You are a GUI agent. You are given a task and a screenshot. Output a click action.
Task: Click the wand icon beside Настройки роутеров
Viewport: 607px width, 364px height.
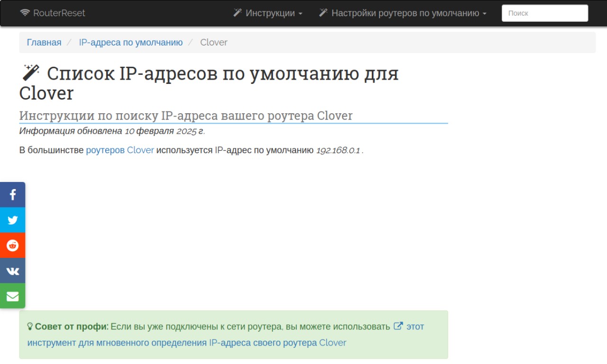click(323, 13)
